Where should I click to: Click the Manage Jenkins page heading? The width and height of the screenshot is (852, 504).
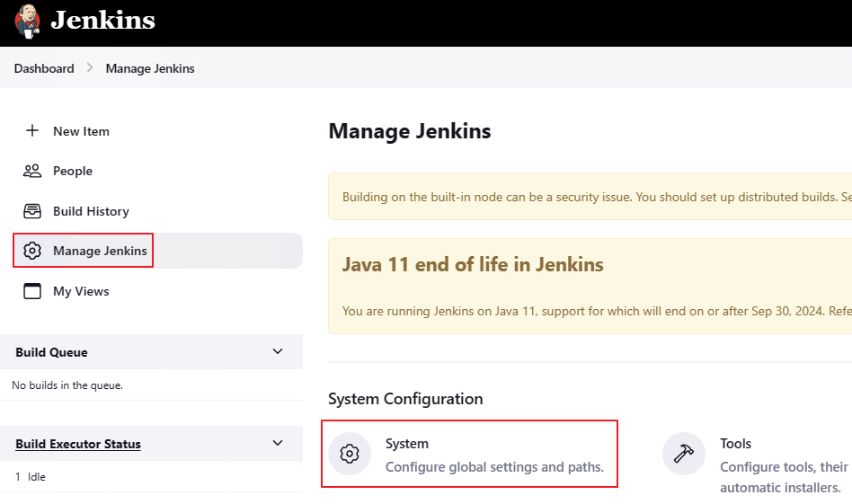coord(410,131)
